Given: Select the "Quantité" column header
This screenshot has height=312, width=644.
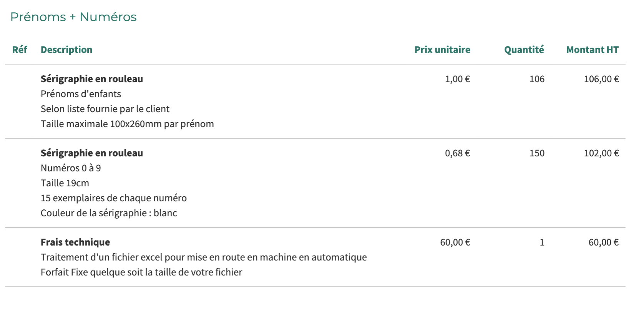Looking at the screenshot, I should 524,50.
